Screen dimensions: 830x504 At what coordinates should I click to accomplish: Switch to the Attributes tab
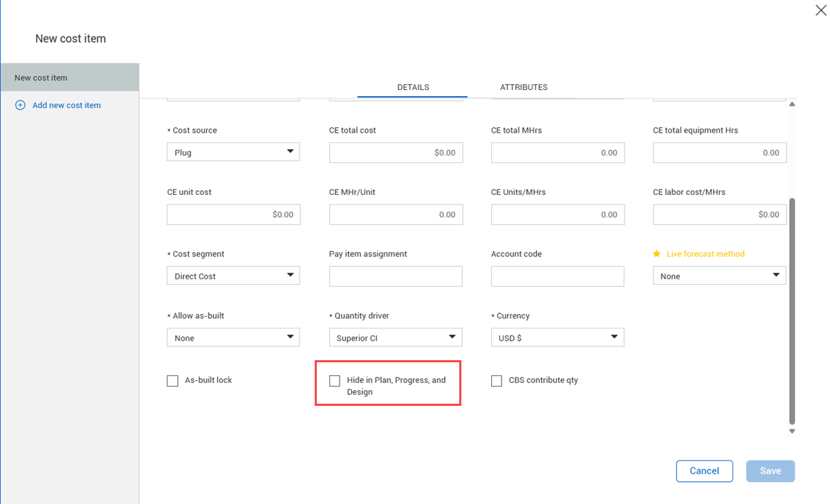coord(524,87)
